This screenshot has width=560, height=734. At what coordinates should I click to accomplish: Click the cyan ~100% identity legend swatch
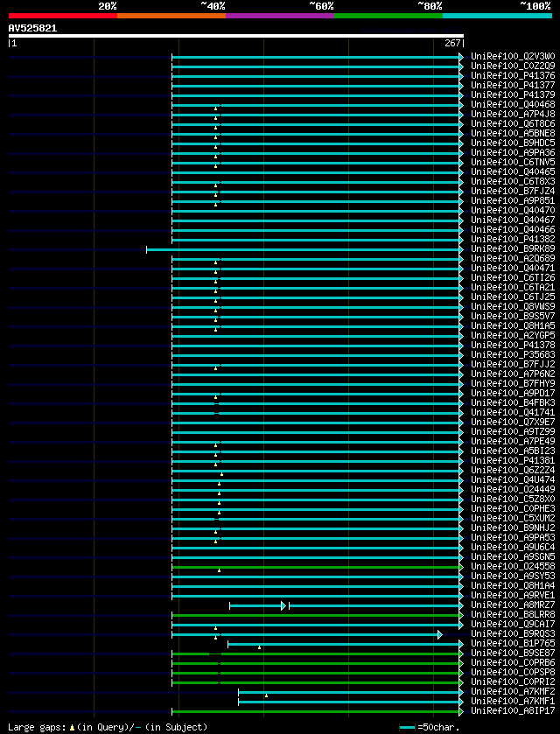[x=497, y=16]
